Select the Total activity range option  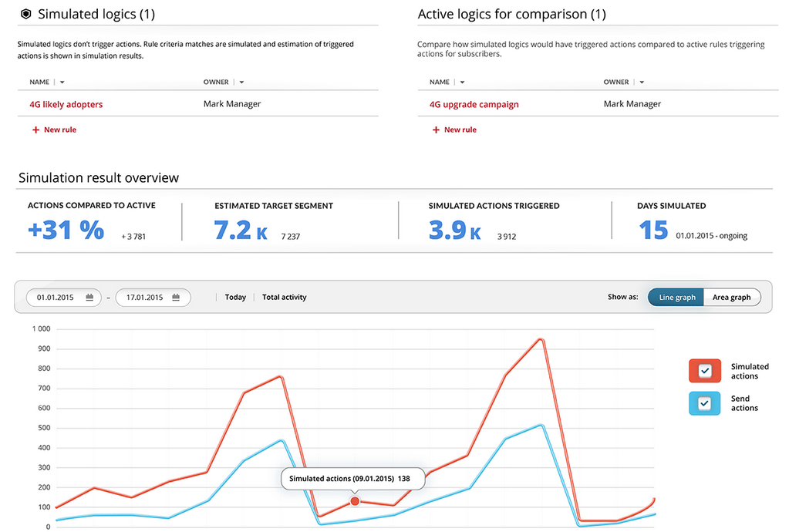pyautogui.click(x=284, y=298)
